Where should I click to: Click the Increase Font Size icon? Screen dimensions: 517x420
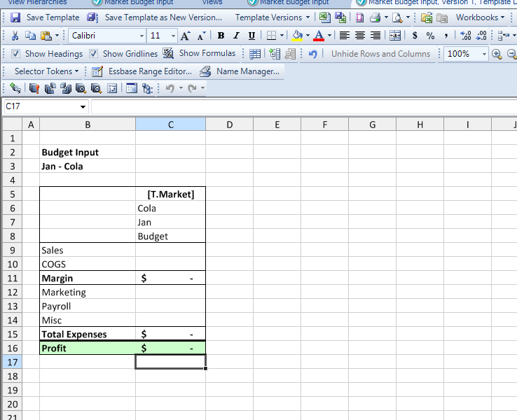[x=186, y=36]
